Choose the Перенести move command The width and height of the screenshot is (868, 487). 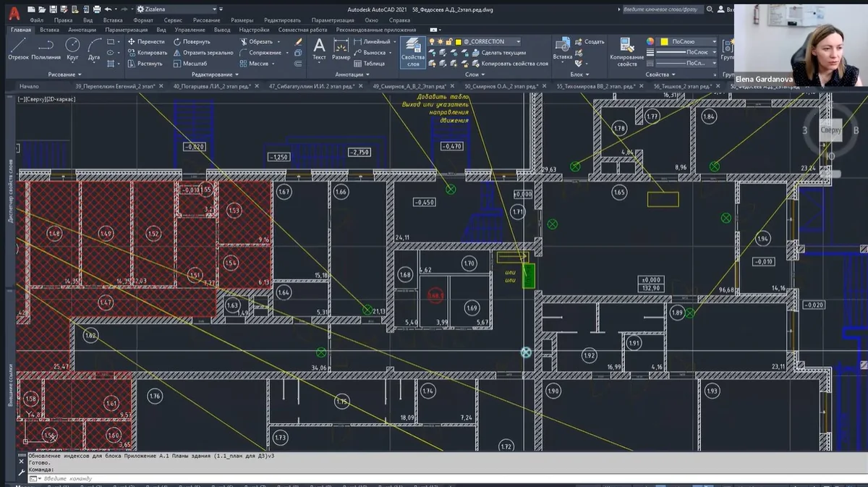(x=145, y=42)
